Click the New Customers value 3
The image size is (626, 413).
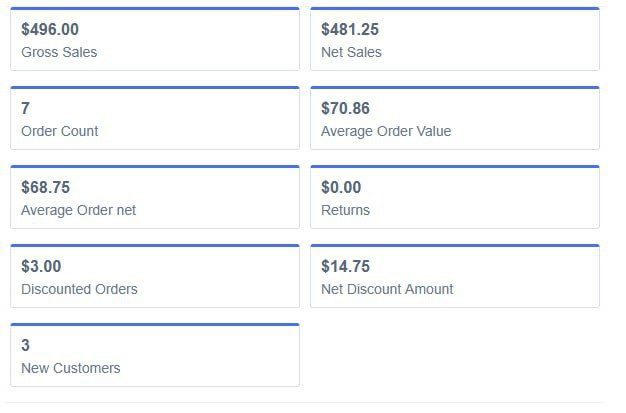(x=26, y=346)
